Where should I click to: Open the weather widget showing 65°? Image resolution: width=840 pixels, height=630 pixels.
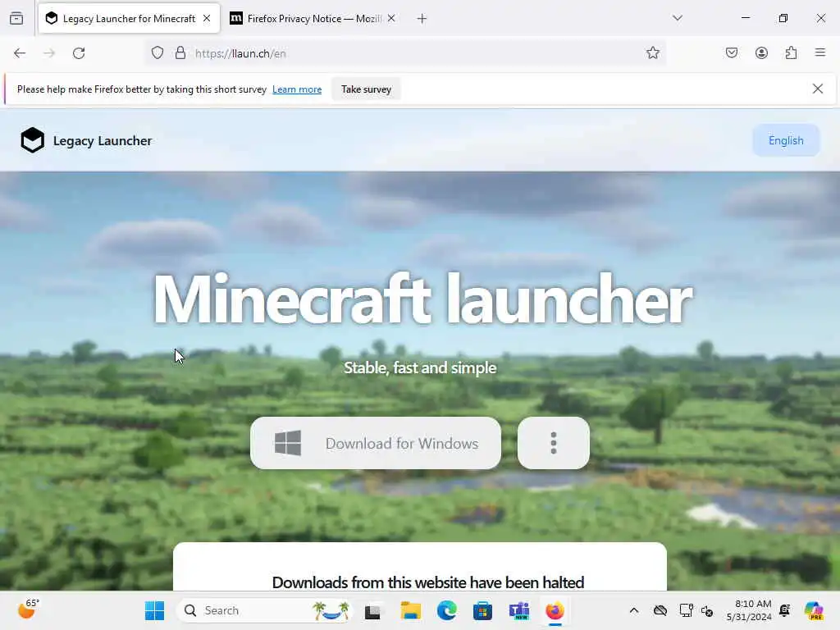coord(28,609)
